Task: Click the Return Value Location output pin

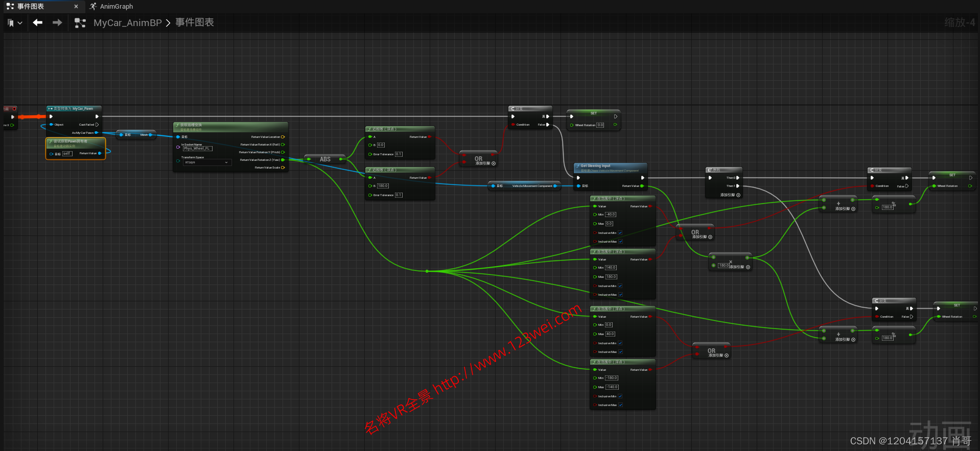Action: click(283, 137)
